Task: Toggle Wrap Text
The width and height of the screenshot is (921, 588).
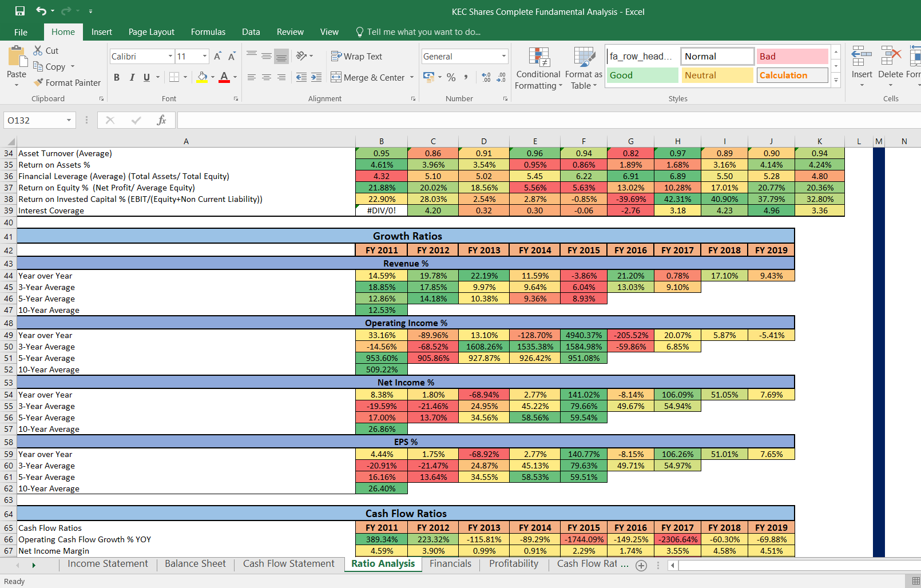Action: [x=356, y=56]
